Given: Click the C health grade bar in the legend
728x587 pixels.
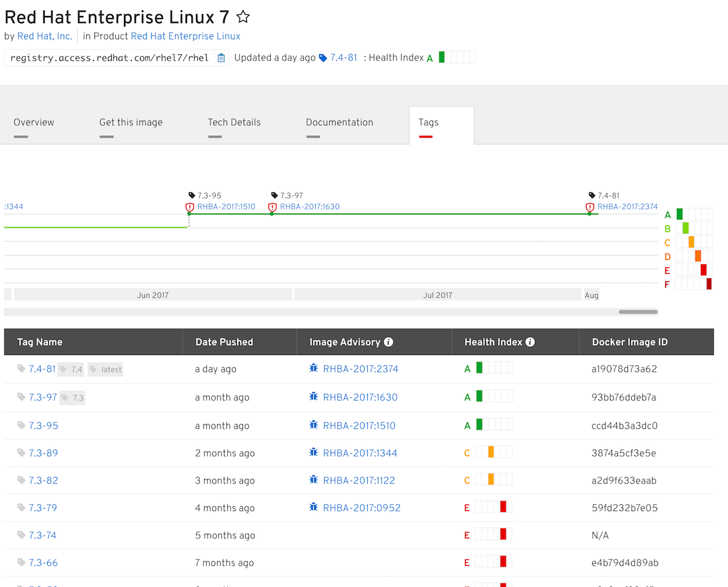Looking at the screenshot, I should 694,242.
